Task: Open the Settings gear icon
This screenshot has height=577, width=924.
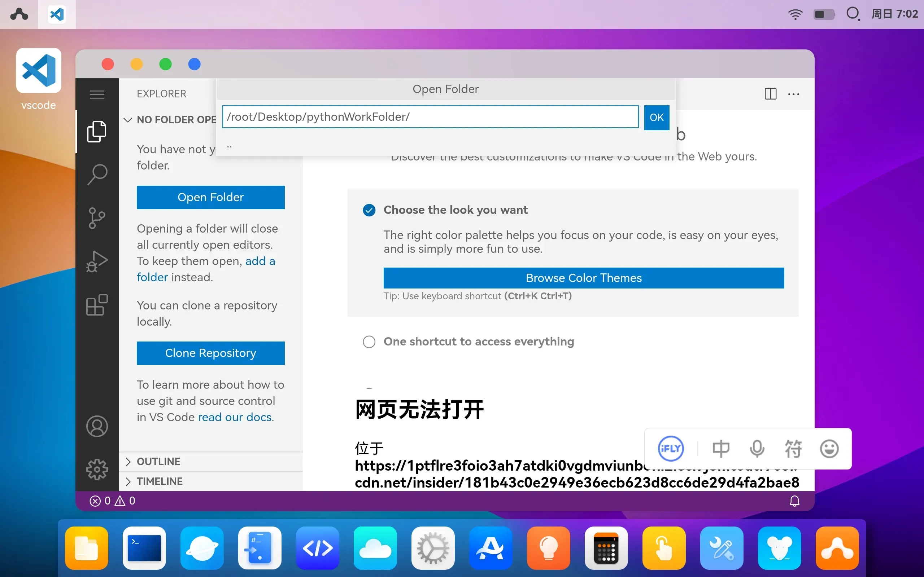Action: tap(97, 469)
